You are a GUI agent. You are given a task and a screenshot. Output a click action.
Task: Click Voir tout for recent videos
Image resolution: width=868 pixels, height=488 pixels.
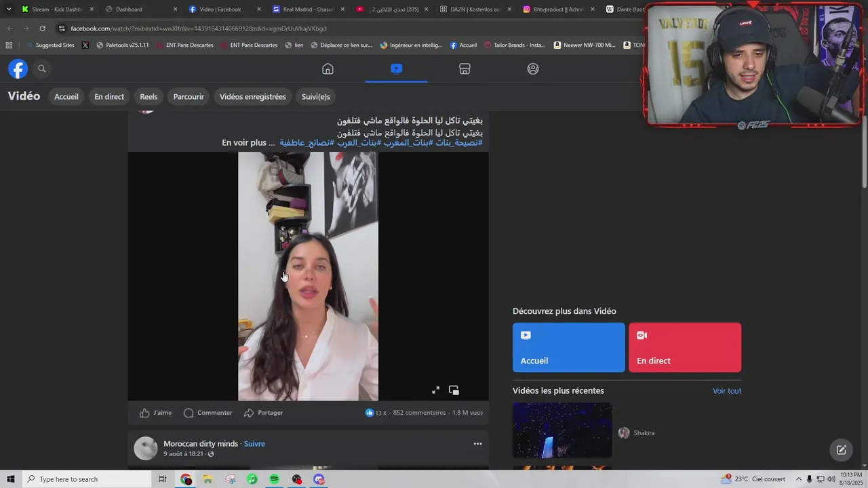tap(727, 391)
